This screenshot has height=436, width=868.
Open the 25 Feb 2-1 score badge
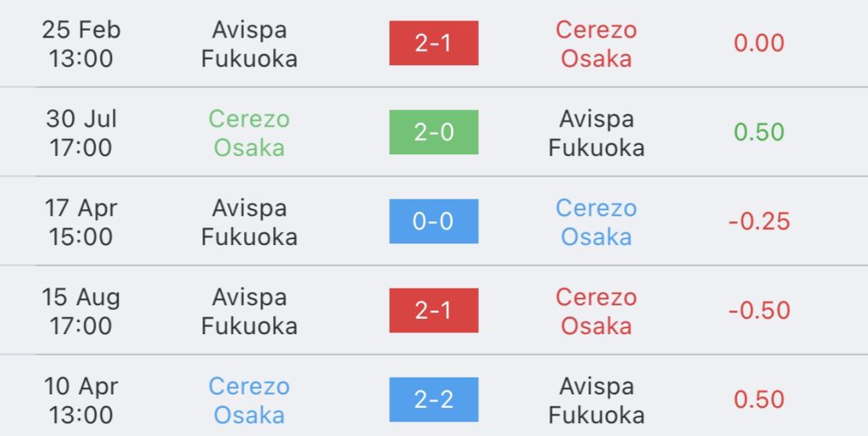[x=433, y=43]
